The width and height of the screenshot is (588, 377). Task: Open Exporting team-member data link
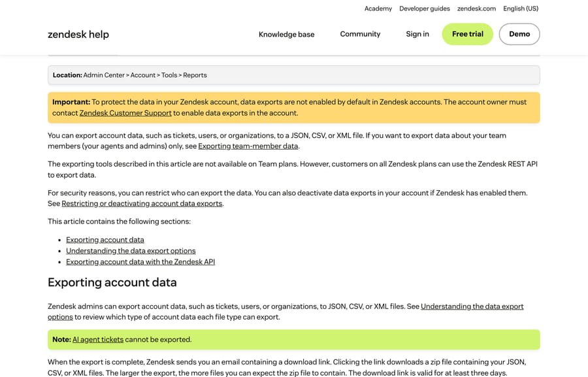[248, 146]
